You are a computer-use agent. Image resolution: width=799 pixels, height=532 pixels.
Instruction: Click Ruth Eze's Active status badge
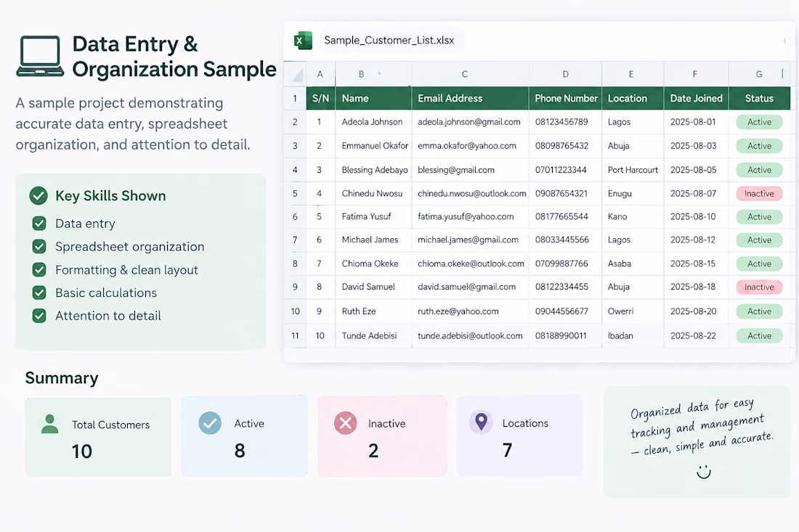(x=759, y=311)
